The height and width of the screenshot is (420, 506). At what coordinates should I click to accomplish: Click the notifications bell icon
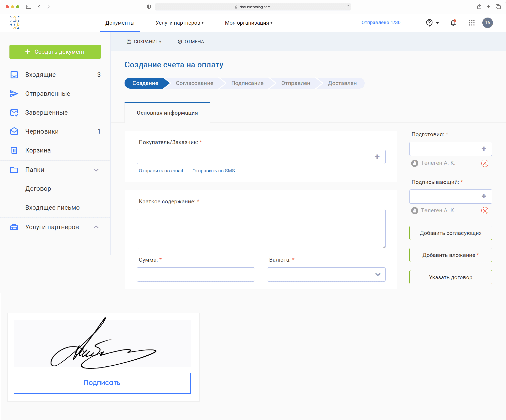453,23
